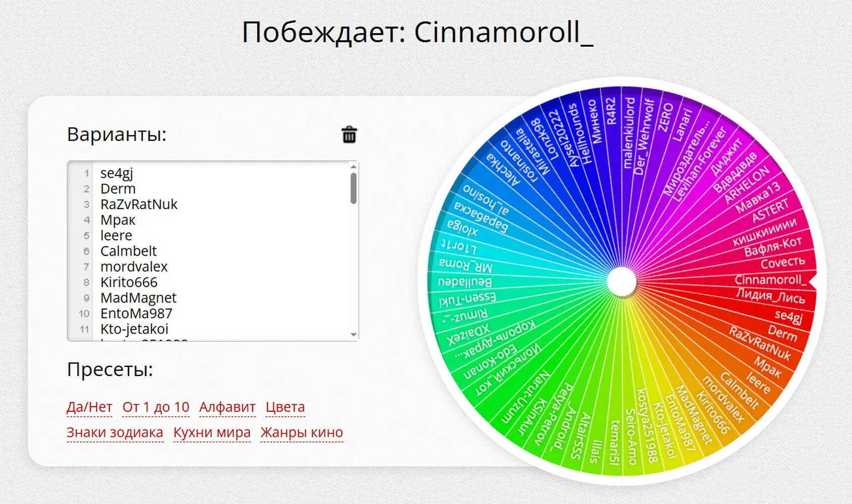The width and height of the screenshot is (852, 504).
Task: Apply the Знаки зодиака preset
Action: click(115, 432)
